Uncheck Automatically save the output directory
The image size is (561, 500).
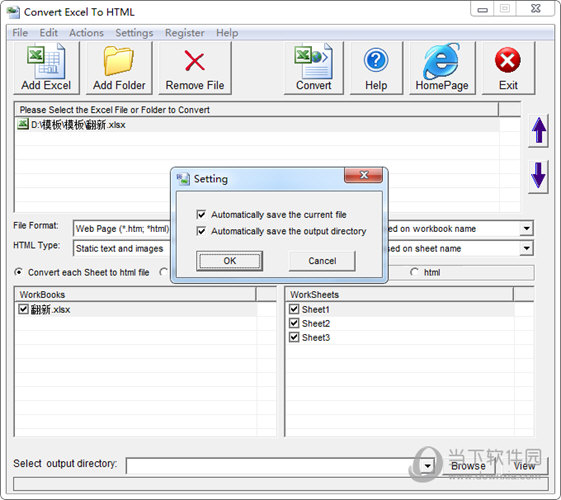[201, 231]
